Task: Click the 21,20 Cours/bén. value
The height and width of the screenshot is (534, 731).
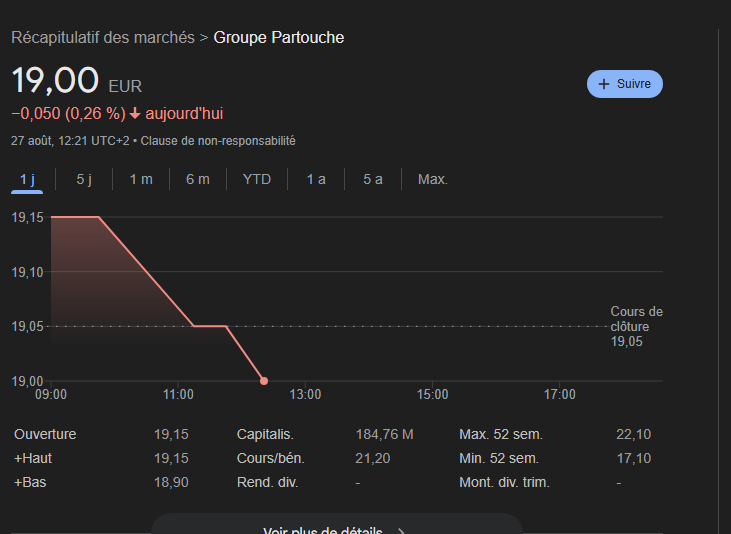Action: (373, 458)
